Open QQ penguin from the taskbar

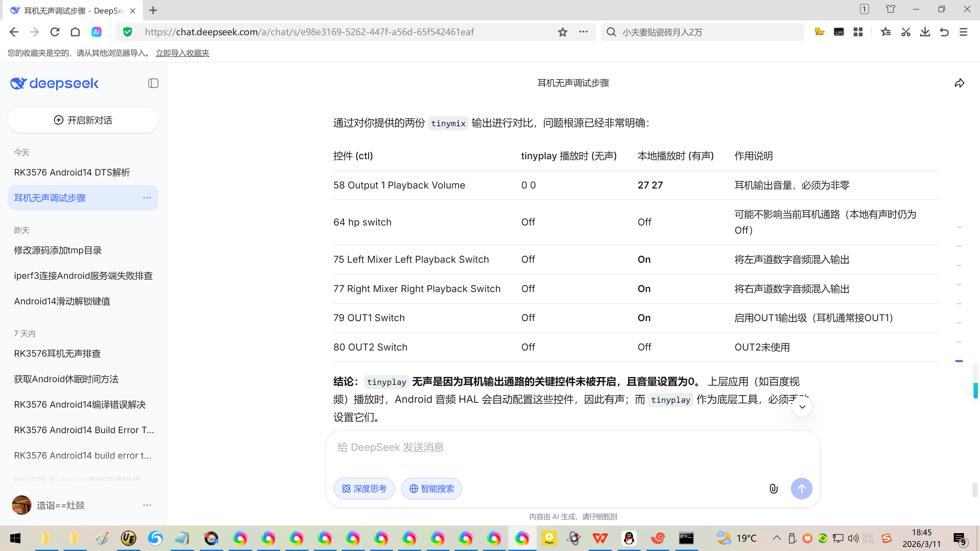coord(629,538)
